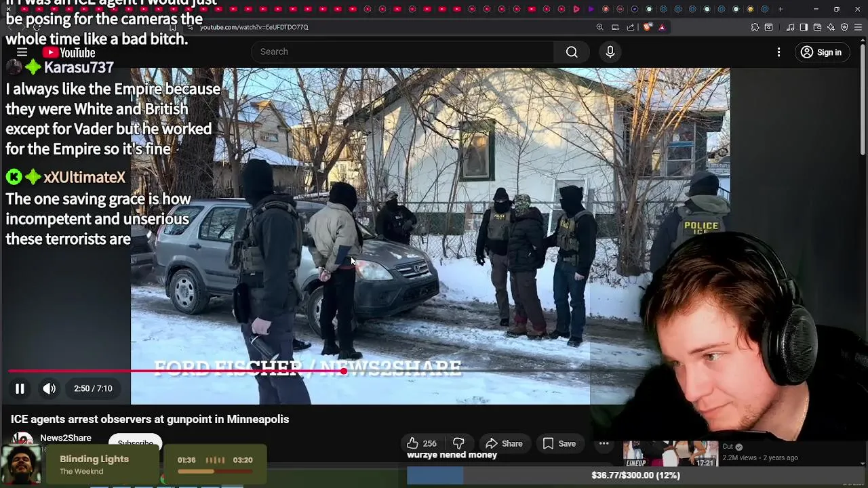Click the Blinding Lights song title
The height and width of the screenshot is (488, 868).
coord(94,459)
